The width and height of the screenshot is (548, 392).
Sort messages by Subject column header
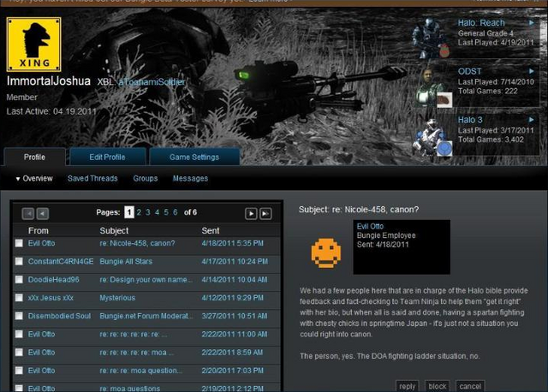point(114,230)
